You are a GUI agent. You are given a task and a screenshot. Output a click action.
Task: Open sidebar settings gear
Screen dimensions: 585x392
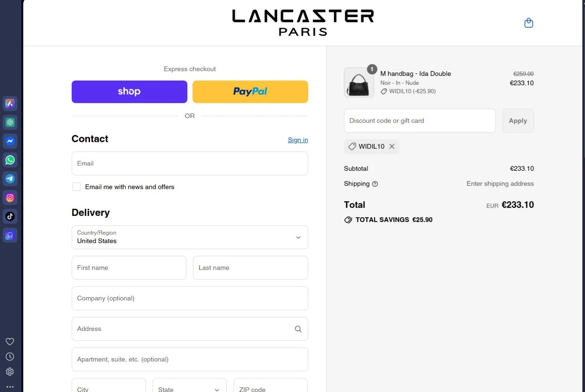coord(10,372)
